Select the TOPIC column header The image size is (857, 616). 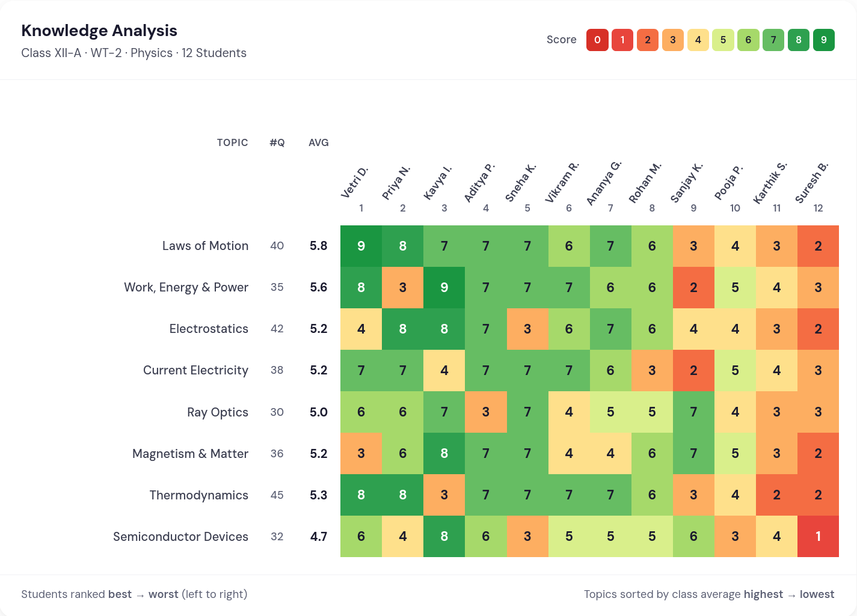coord(233,142)
